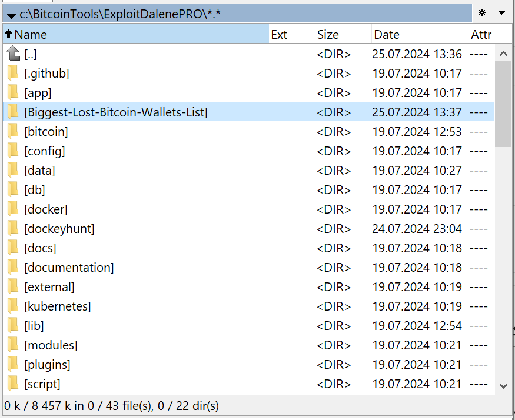Viewport: 515px width, 420px height.
Task: Select the [bitcoin] folder name
Action: 46,132
